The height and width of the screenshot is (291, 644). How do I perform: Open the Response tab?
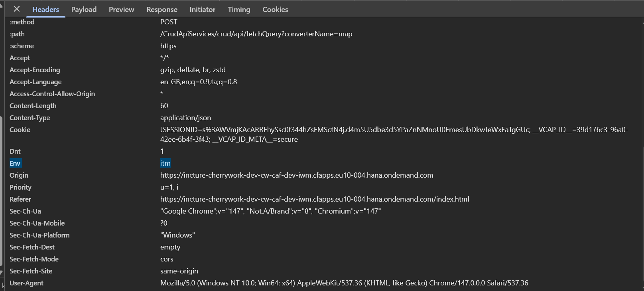[x=162, y=9]
